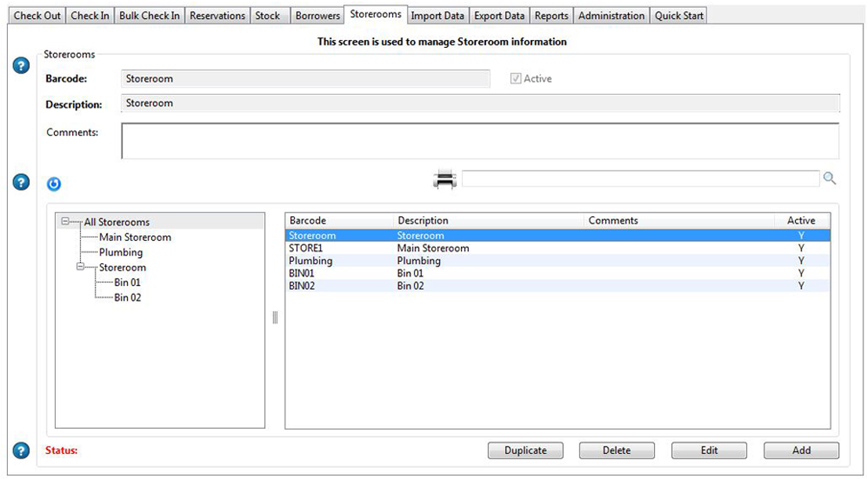Open the Reports tab
The height and width of the screenshot is (479, 868).
click(551, 16)
